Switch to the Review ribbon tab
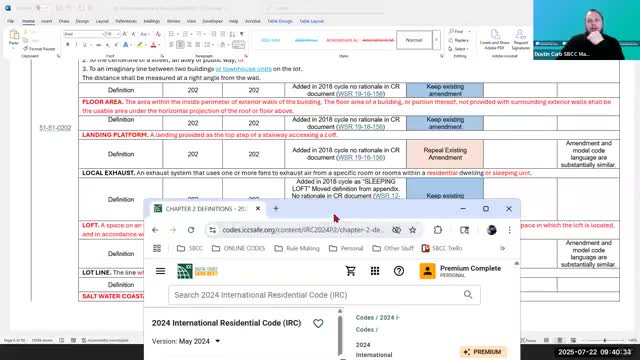The image size is (640, 360). (173, 21)
